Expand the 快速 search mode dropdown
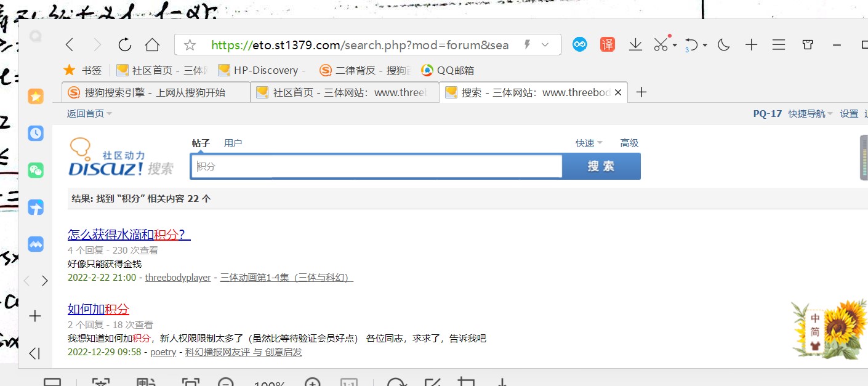 point(589,143)
